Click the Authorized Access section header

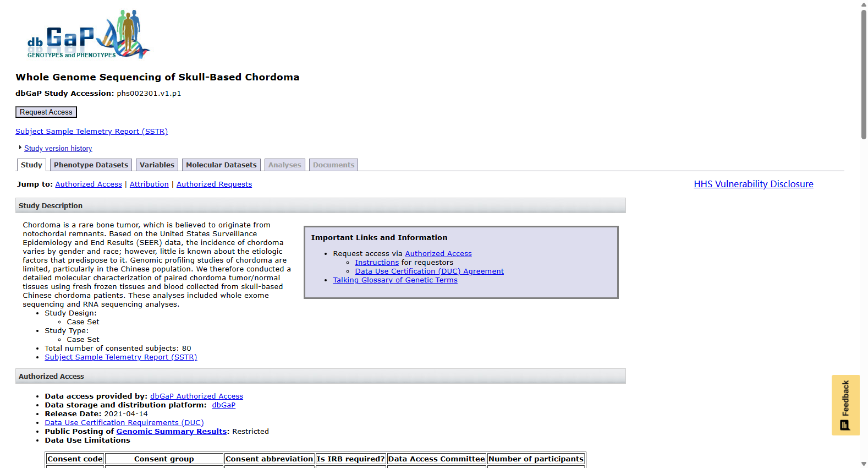pos(321,376)
